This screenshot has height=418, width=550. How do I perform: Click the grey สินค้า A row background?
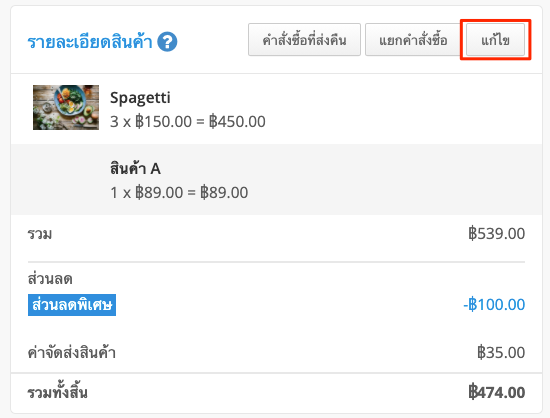tap(276, 179)
